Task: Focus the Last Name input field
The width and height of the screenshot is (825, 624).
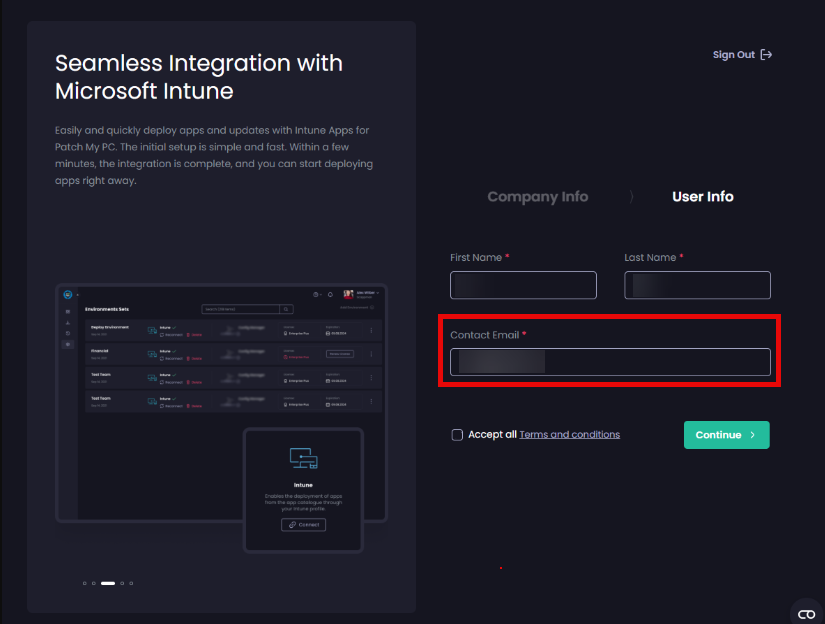Action: (697, 285)
